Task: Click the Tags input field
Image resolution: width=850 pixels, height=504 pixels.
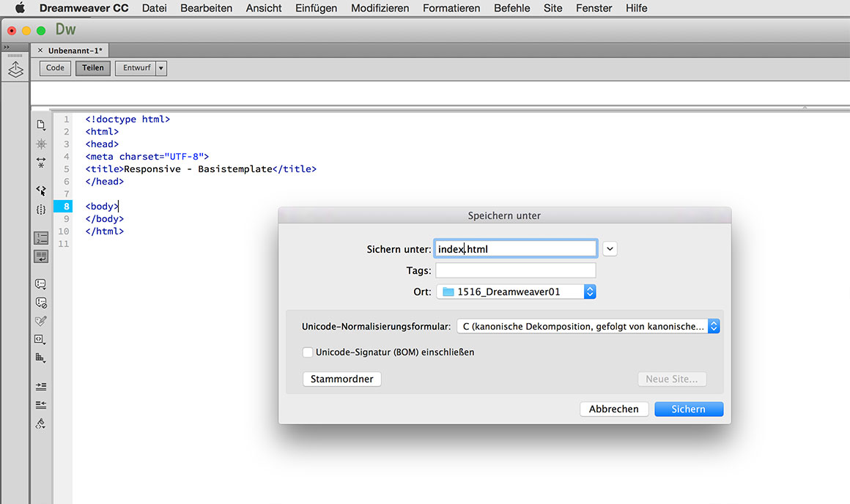Action: point(515,271)
